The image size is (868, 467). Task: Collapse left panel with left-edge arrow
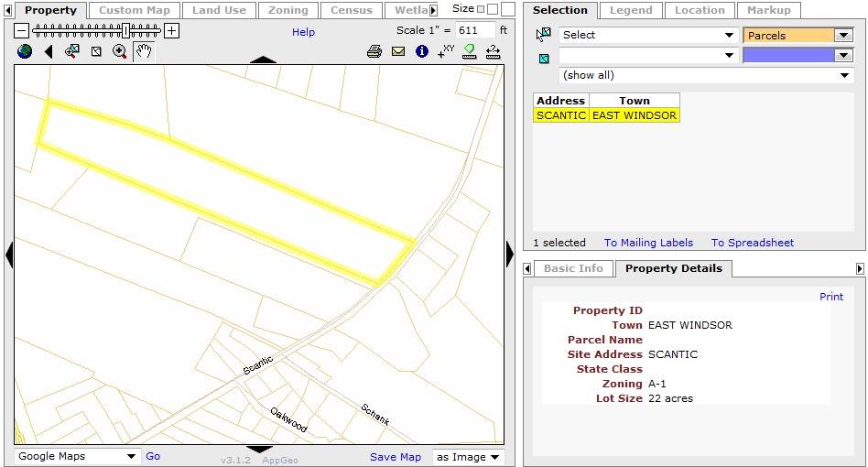click(9, 255)
